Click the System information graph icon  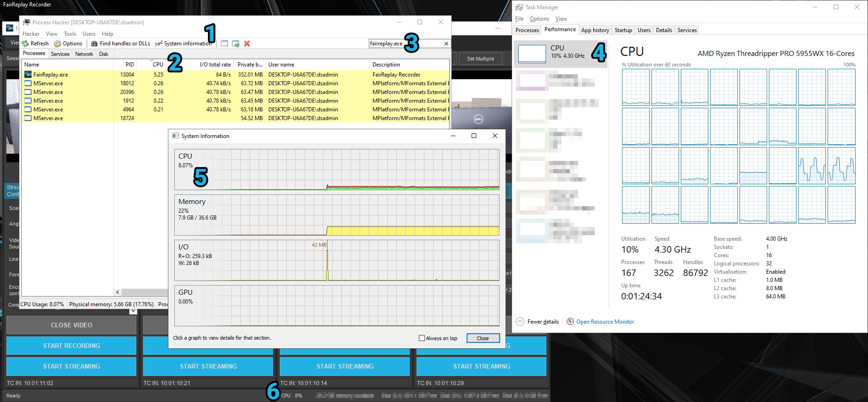159,44
